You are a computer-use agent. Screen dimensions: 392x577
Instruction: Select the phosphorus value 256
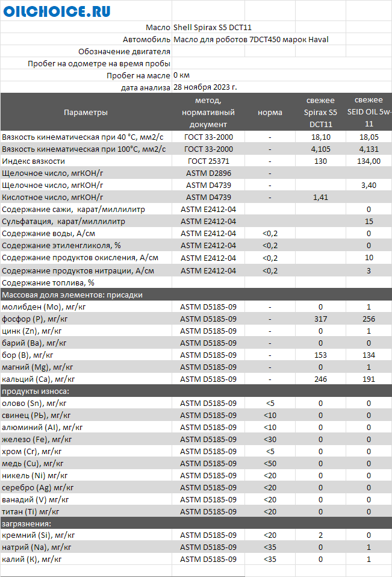pyautogui.click(x=369, y=319)
